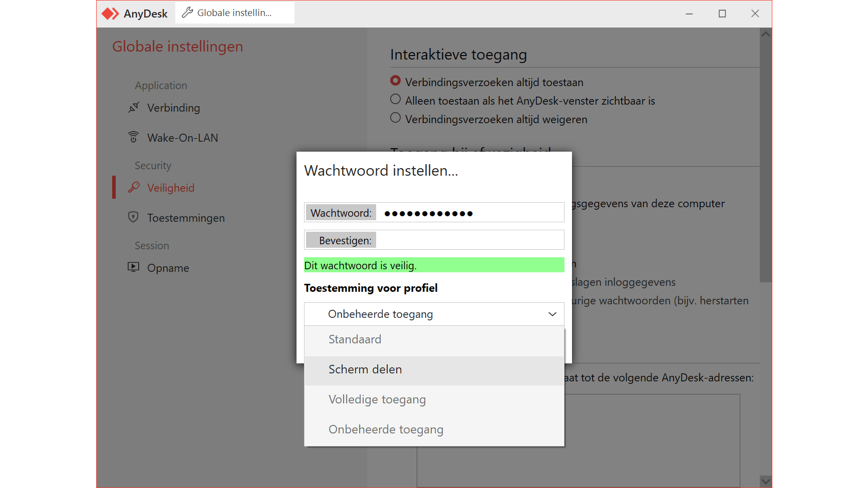Click the Dit wachtwoord is veilig message

(x=434, y=265)
